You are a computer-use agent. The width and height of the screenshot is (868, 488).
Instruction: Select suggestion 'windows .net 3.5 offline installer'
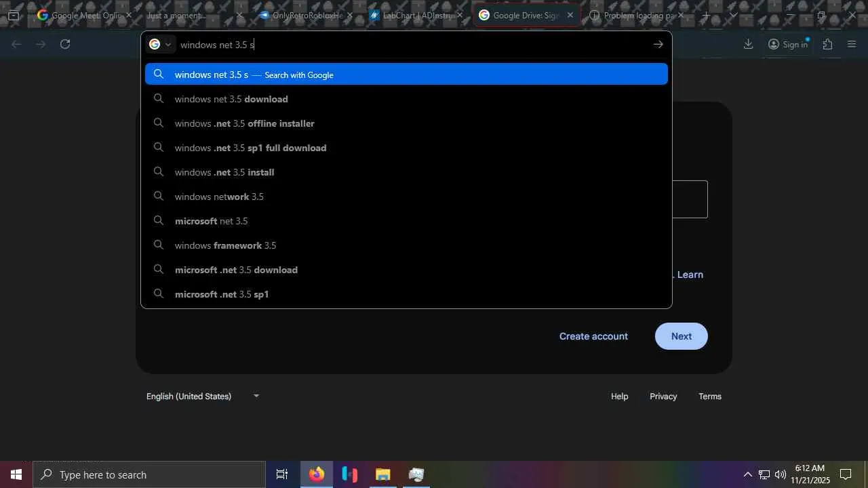(406, 123)
